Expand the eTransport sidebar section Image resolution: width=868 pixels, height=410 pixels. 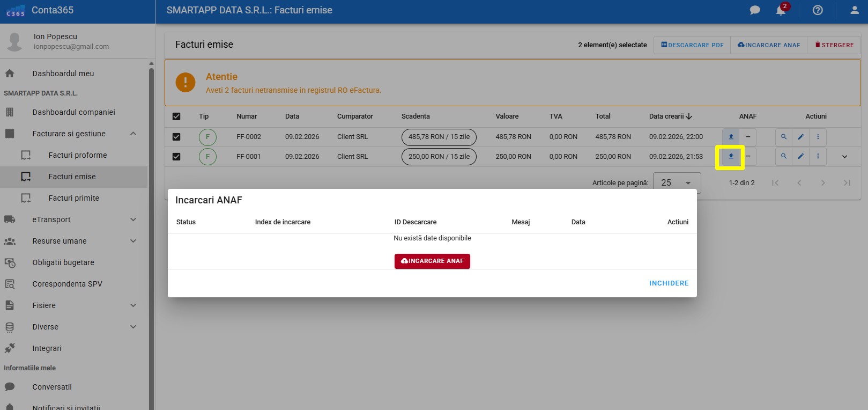(x=133, y=219)
